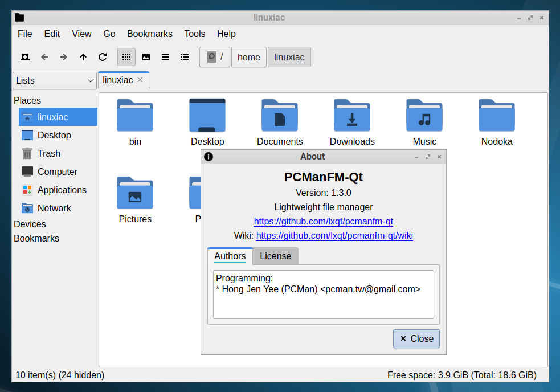Select Computer in Places sidebar
The width and height of the screenshot is (560, 392).
point(58,171)
